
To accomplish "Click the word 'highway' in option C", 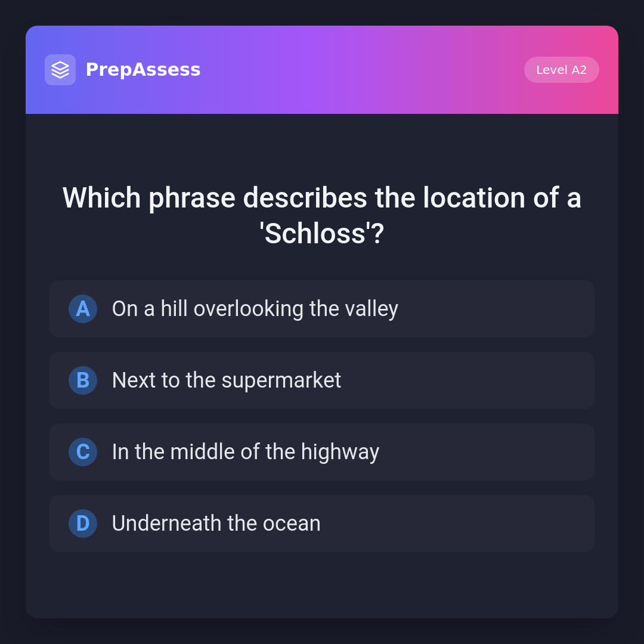I will 340,452.
